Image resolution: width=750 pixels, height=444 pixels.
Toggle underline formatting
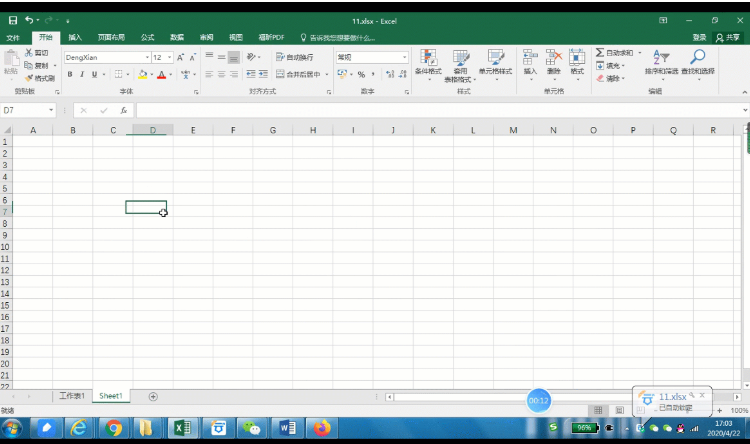coord(94,74)
